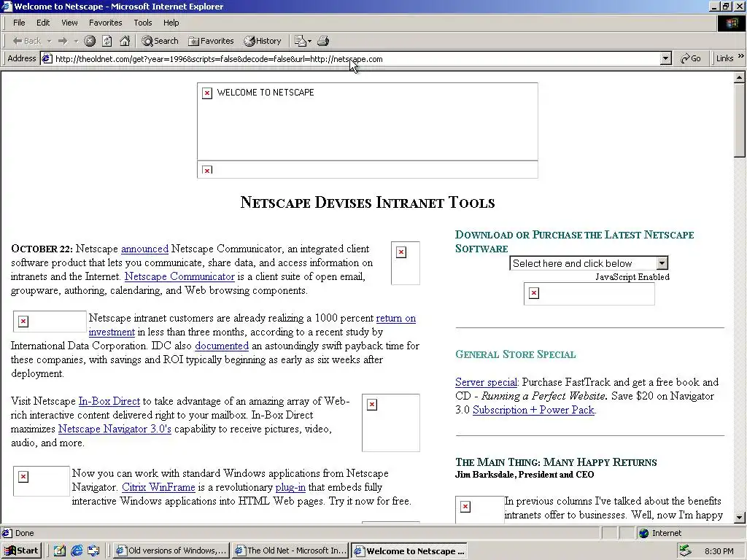Open the Edit menu
The height and width of the screenshot is (560, 747).
point(43,23)
